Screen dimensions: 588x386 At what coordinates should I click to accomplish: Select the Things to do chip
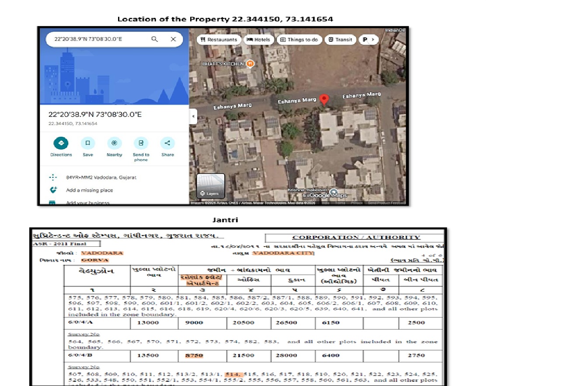click(299, 40)
